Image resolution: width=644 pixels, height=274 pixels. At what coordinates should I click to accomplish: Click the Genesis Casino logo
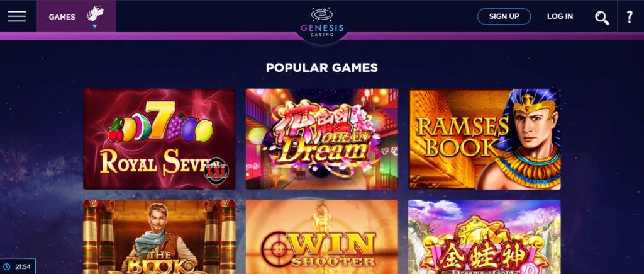[x=322, y=21]
